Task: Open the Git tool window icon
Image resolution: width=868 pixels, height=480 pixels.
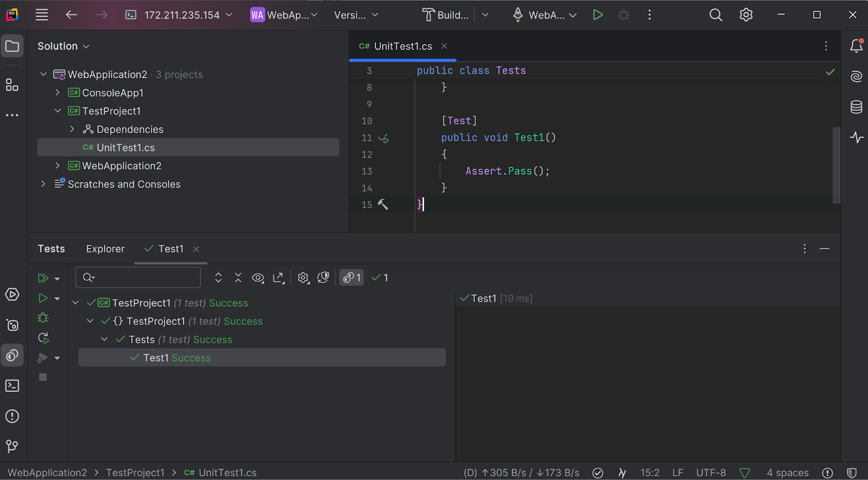Action: point(12,446)
